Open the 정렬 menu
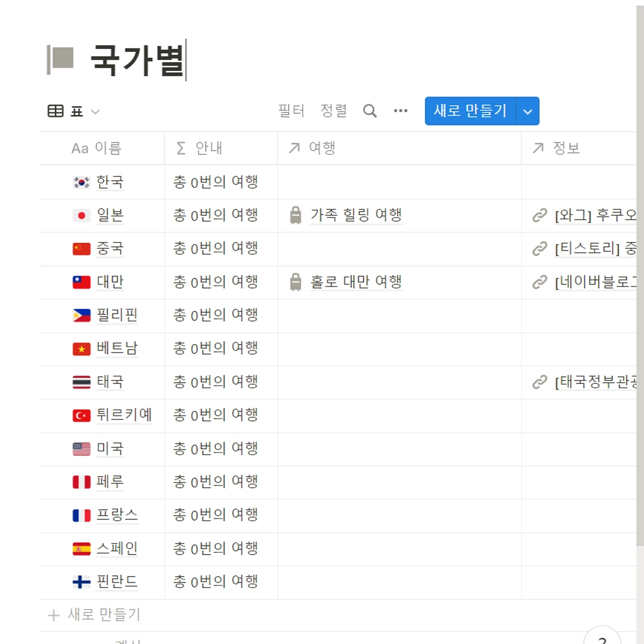Screen dimensions: 644x644 334,111
